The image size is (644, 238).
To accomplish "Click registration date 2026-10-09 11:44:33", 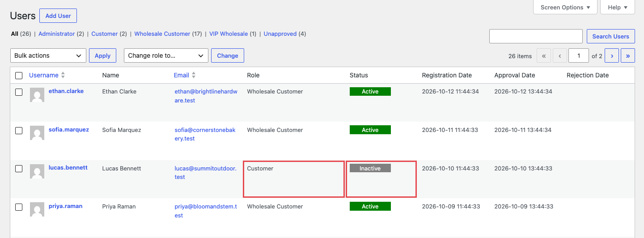I will [451, 206].
